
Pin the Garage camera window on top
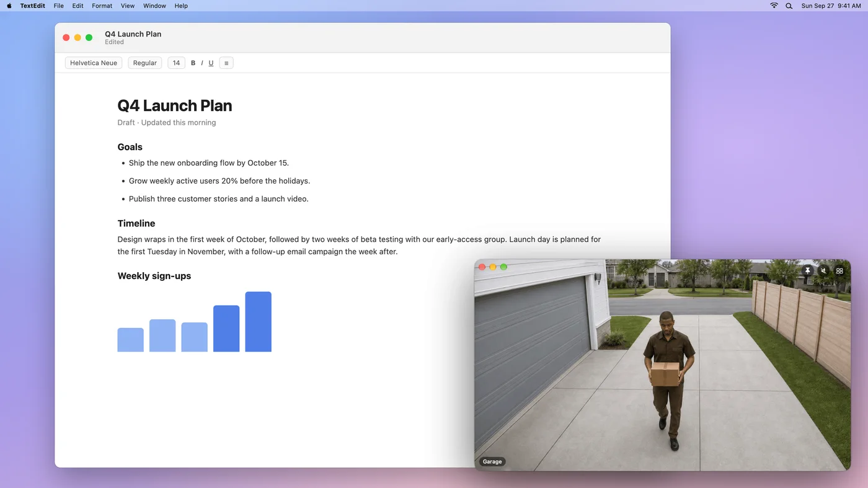tap(807, 271)
